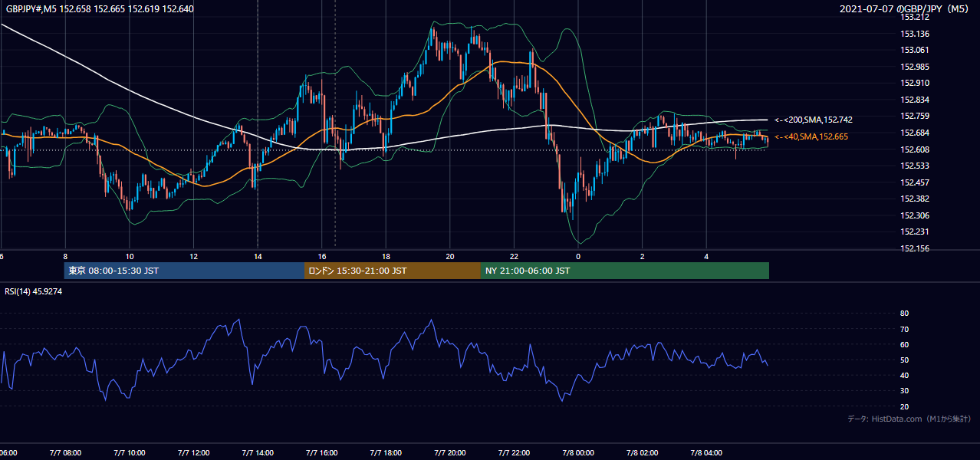Image resolution: width=980 pixels, height=460 pixels.
Task: Click price axis label 152.834
Action: pos(915,100)
